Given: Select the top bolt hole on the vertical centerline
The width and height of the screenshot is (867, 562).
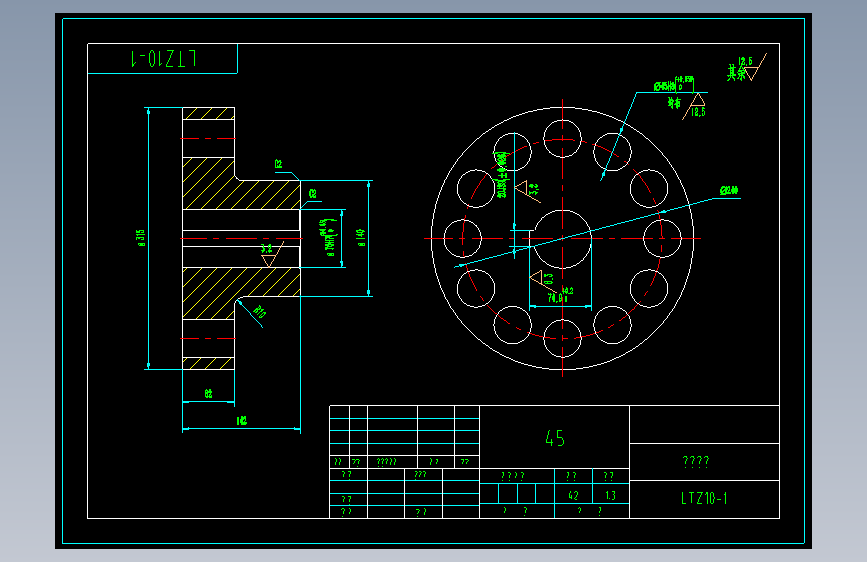Looking at the screenshot, I should 562,139.
